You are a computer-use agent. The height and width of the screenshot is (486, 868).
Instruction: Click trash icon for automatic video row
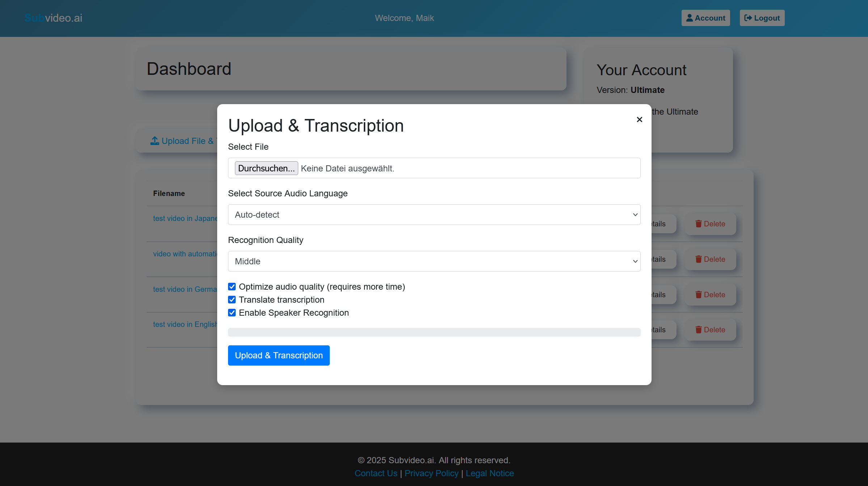coord(699,259)
